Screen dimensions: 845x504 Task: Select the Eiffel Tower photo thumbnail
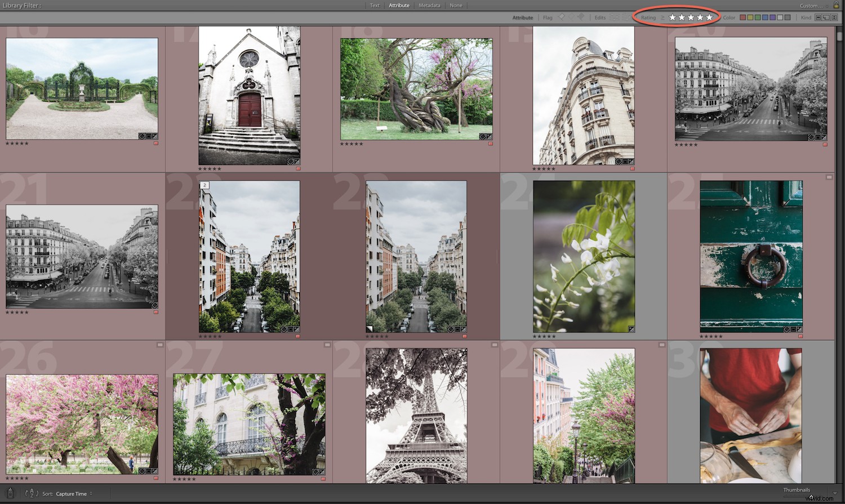point(416,417)
